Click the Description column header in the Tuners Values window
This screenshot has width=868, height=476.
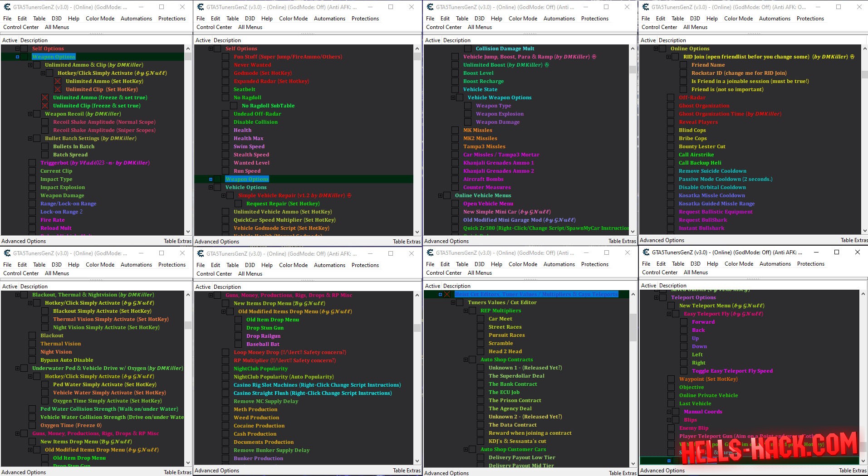[456, 286]
